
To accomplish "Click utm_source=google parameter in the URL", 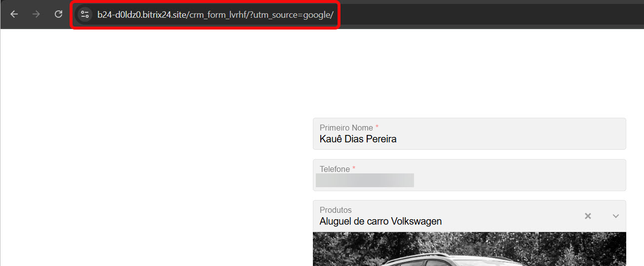I will pos(295,15).
